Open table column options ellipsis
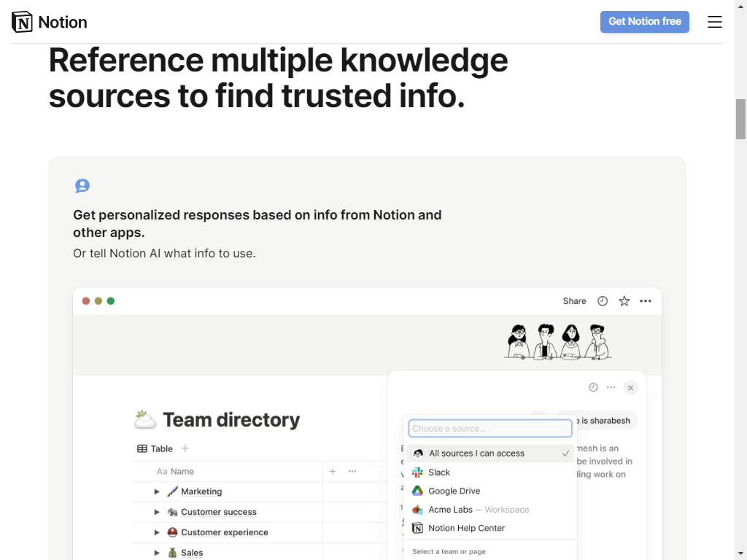 coord(352,472)
